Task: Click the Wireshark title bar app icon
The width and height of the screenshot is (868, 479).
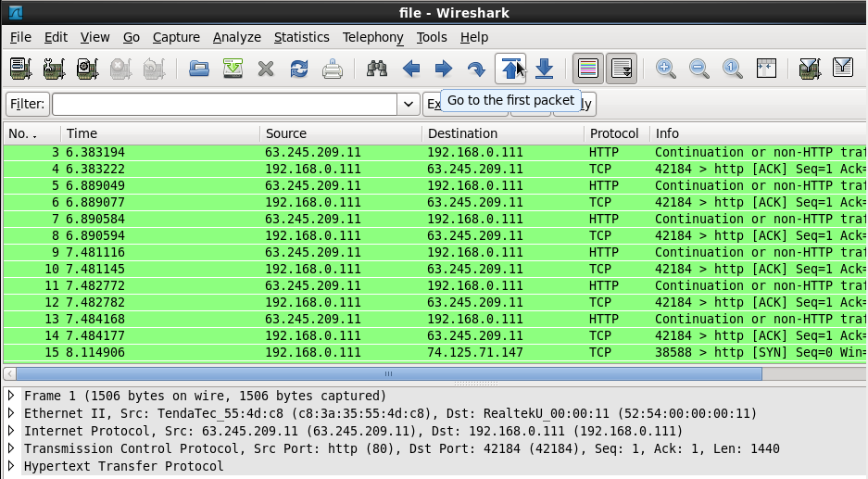Action: pos(16,12)
